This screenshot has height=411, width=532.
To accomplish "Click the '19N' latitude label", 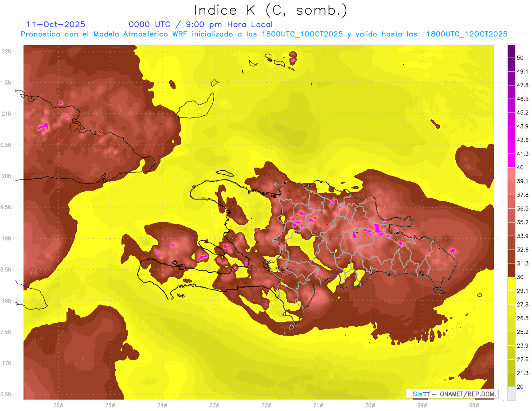I will click(7, 239).
